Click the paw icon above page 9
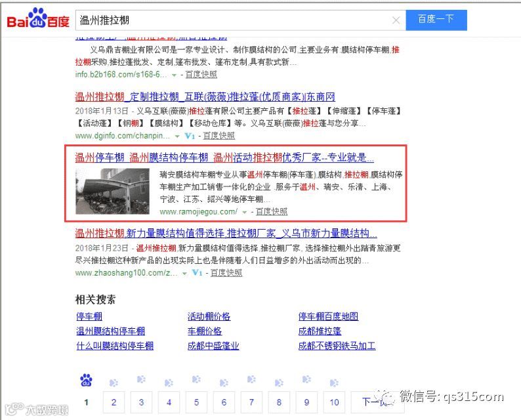Screen dimensions: 521x420 point(306,379)
